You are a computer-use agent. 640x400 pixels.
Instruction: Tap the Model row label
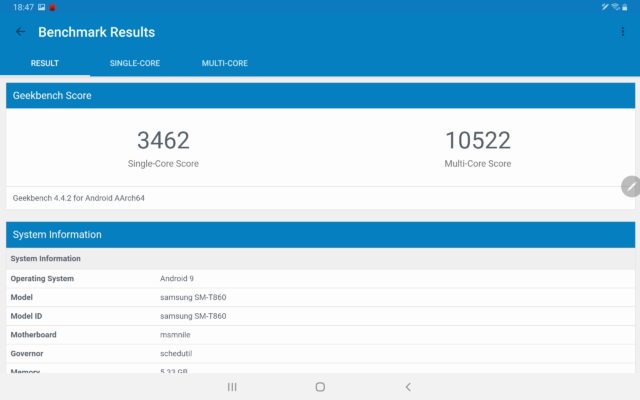21,297
